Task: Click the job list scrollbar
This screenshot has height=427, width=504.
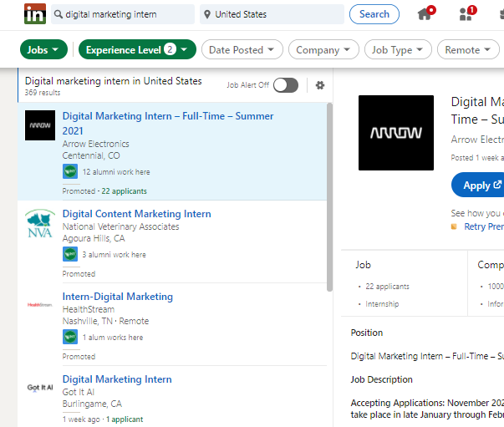Action: (329, 197)
